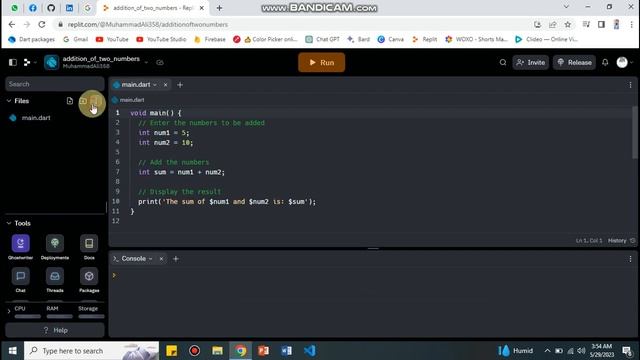Open the notifications bell
The image size is (640, 360).
pos(605,62)
